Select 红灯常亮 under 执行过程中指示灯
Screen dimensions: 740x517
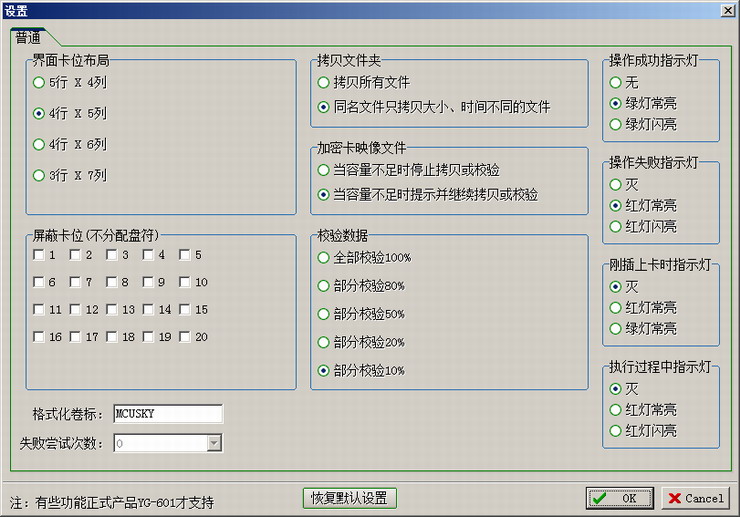[x=616, y=410]
